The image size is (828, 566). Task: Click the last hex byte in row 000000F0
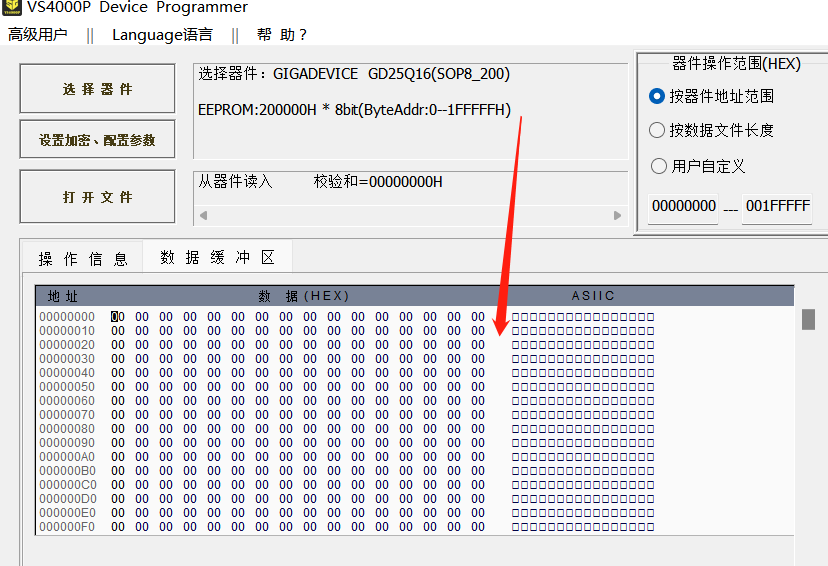478,527
